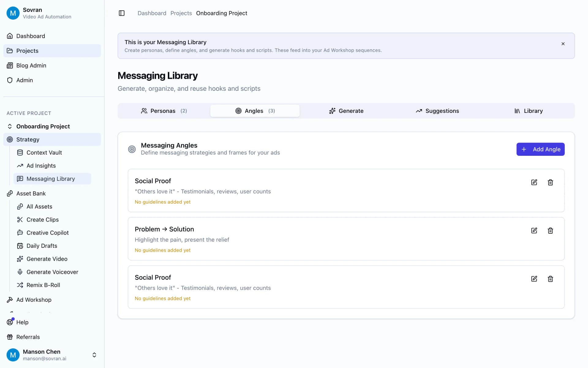Switch to the Personas tab
Screen dimensions: 588x368
tap(164, 111)
